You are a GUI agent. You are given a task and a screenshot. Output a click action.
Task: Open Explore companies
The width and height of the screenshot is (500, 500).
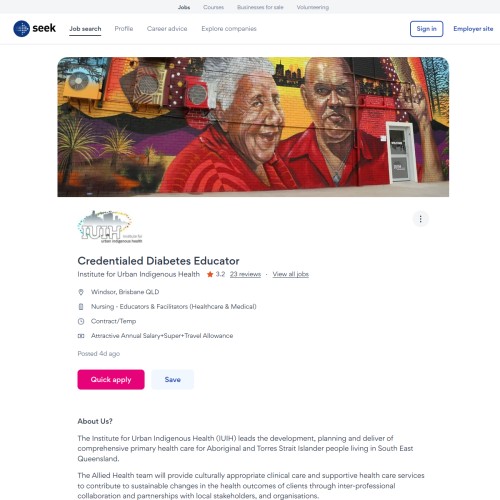(229, 29)
